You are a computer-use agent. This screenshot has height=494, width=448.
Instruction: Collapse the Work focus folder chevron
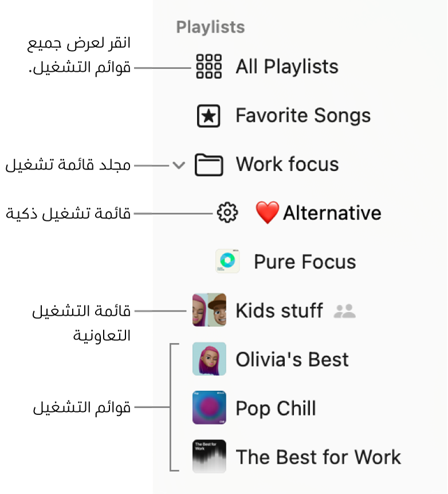coord(179,166)
